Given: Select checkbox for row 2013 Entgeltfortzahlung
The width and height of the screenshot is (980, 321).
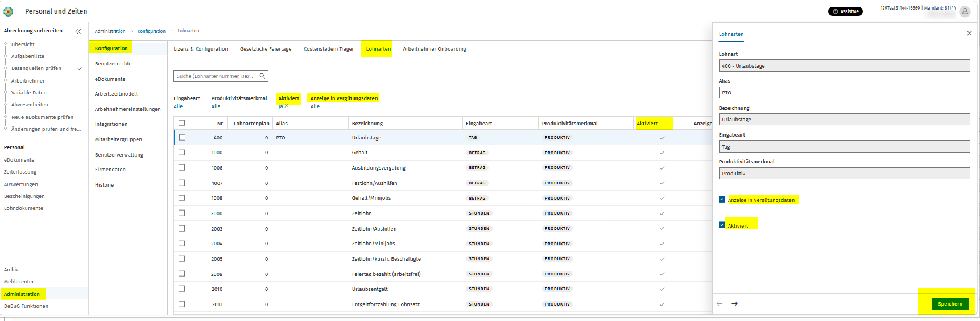Looking at the screenshot, I should 182,304.
